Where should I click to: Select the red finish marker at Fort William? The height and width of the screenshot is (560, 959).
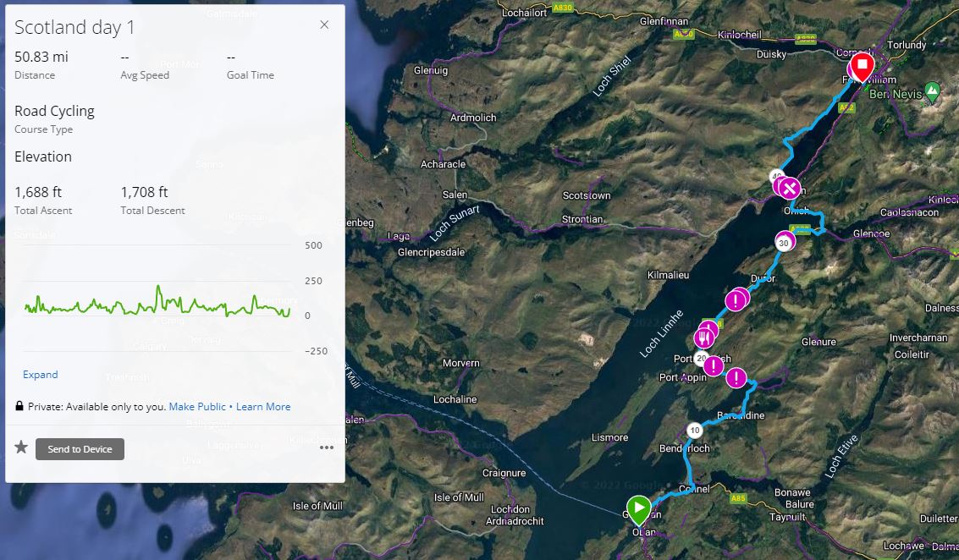[x=862, y=66]
